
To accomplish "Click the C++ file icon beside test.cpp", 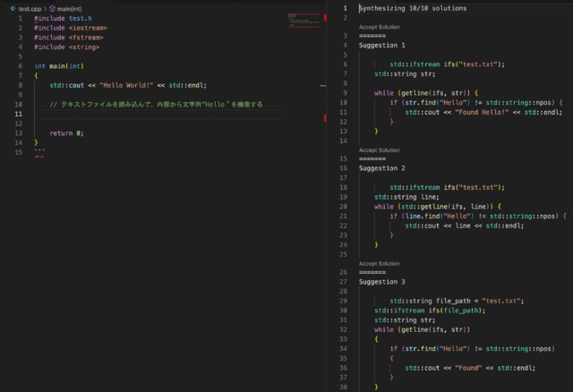I will point(13,8).
